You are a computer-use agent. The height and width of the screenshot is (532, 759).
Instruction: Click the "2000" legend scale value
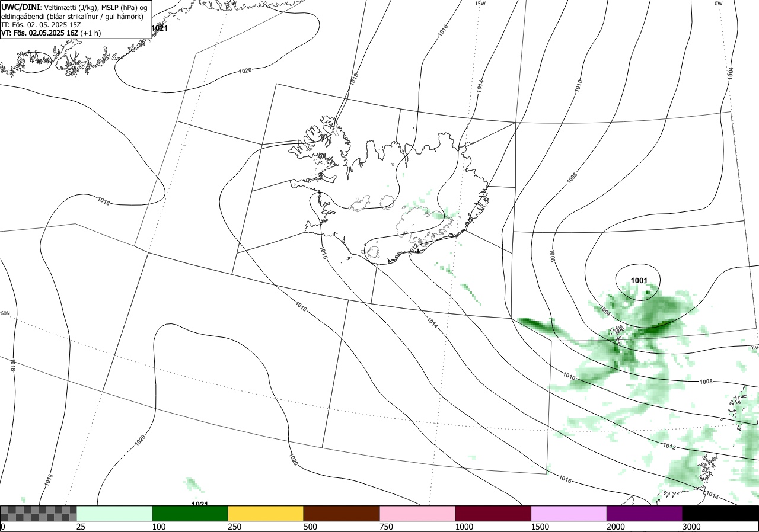tap(616, 527)
